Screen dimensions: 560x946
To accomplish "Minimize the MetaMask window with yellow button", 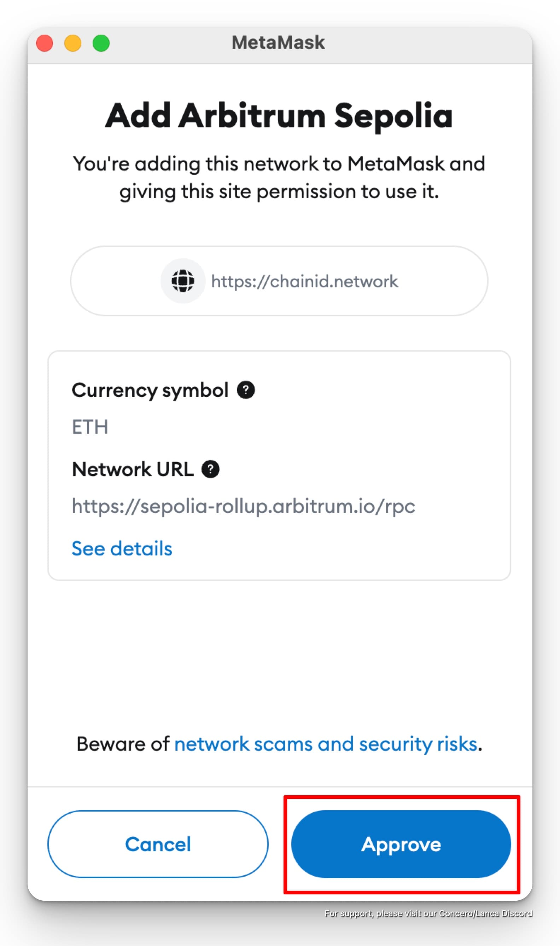I will point(73,43).
